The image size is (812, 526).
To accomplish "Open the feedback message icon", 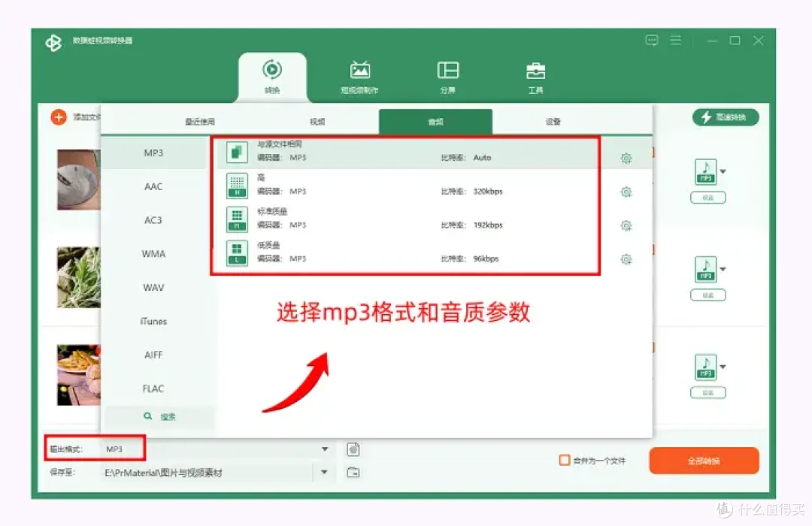I will click(x=651, y=41).
